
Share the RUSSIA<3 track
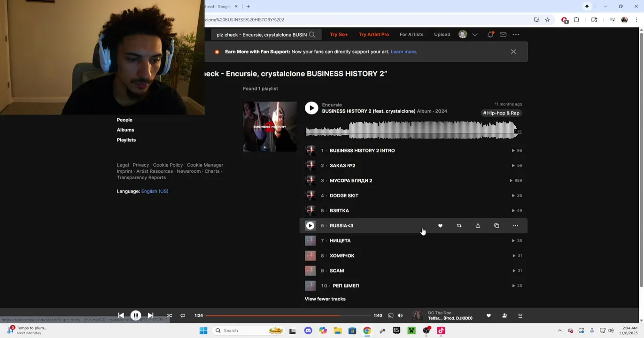(478, 226)
